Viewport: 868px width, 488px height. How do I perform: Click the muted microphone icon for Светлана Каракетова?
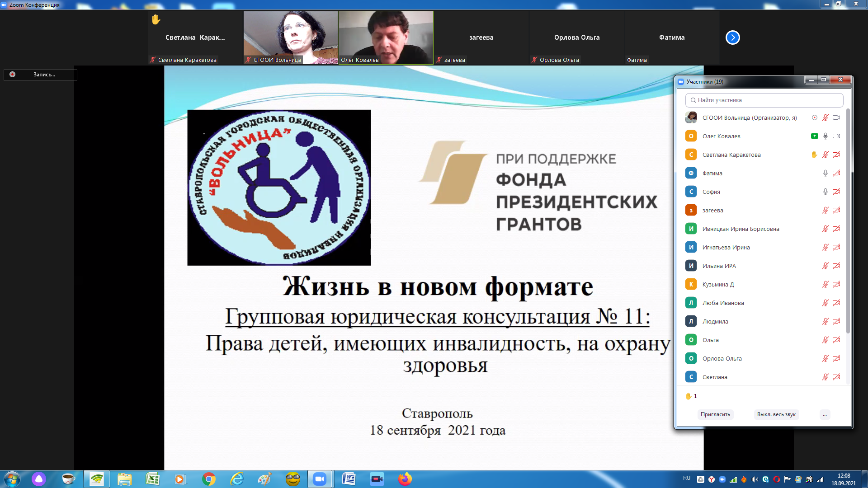825,155
